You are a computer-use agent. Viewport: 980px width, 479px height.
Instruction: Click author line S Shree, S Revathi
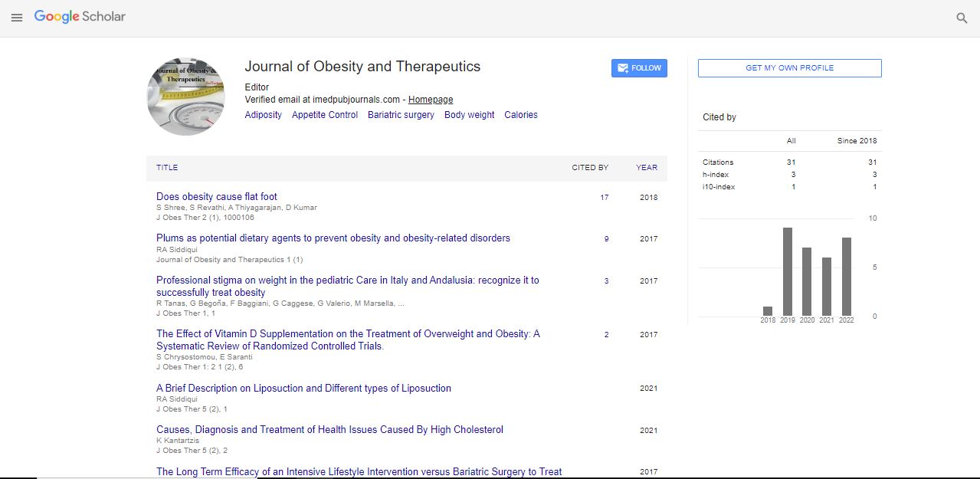(x=236, y=208)
